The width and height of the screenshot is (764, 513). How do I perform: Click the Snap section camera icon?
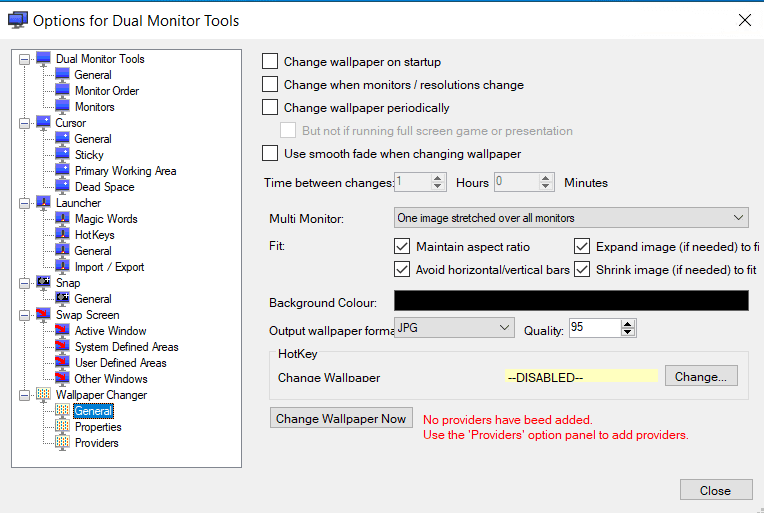coord(43,283)
